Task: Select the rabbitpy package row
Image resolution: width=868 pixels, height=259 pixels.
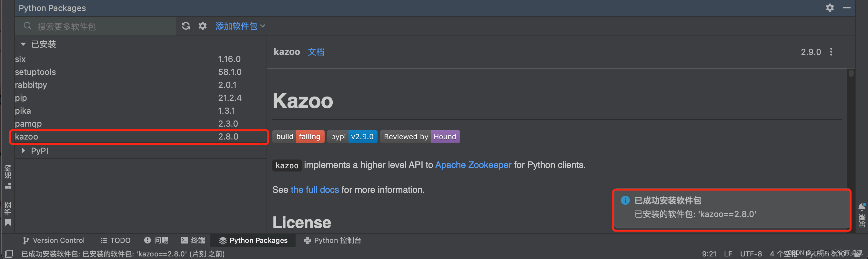Action: (x=140, y=85)
